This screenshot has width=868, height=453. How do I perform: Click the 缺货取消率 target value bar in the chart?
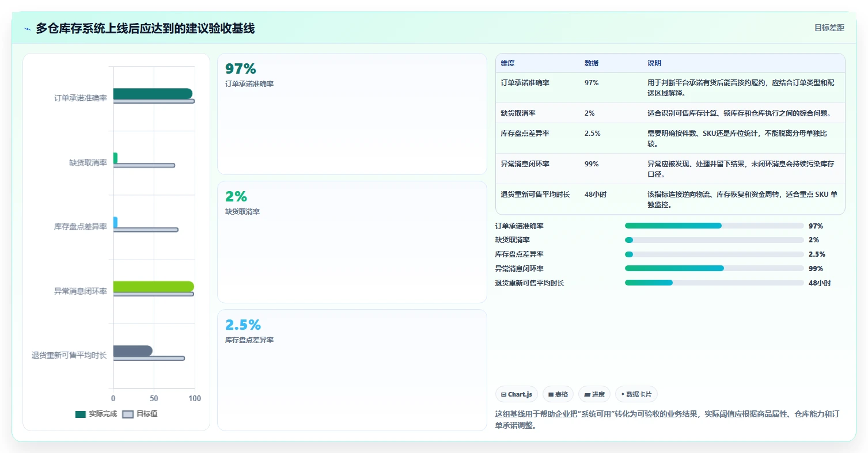point(144,165)
